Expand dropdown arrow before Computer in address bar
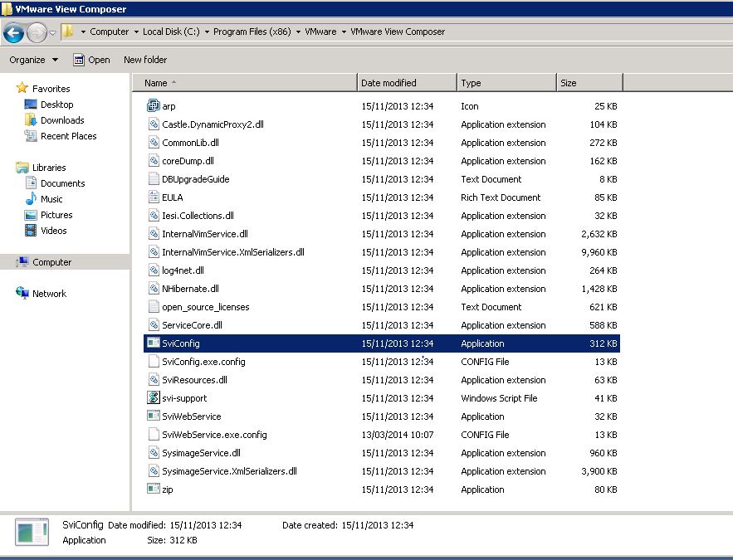The height and width of the screenshot is (560, 733). 83,32
